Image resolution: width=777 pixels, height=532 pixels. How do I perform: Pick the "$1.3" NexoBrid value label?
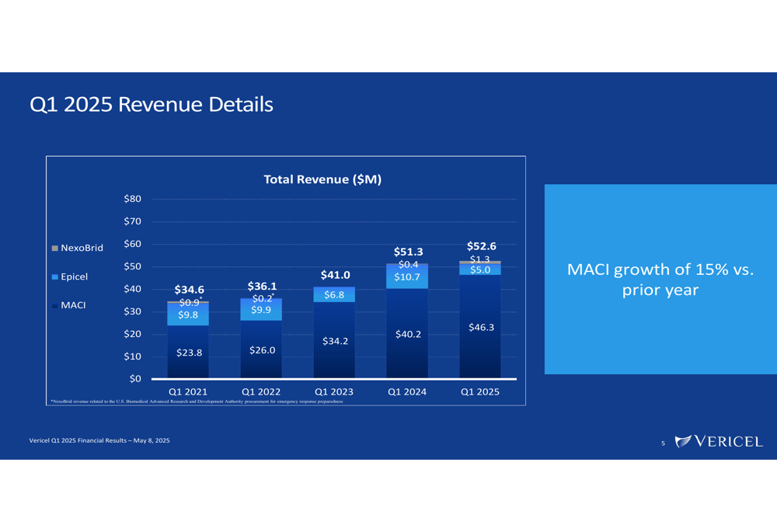(x=479, y=259)
